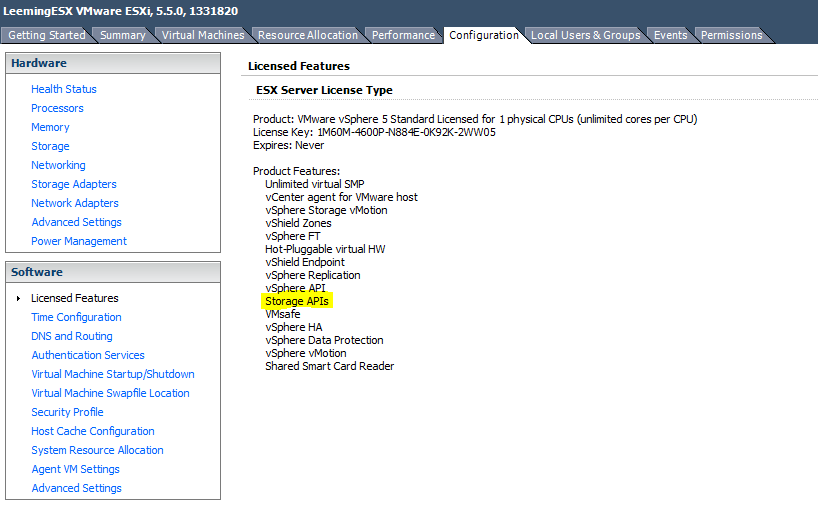The width and height of the screenshot is (818, 514).
Task: Click the Product license description line
Action: pos(475,119)
